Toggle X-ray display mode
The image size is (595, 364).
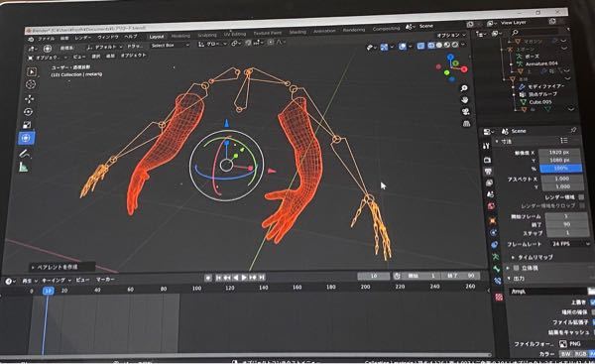[x=420, y=46]
